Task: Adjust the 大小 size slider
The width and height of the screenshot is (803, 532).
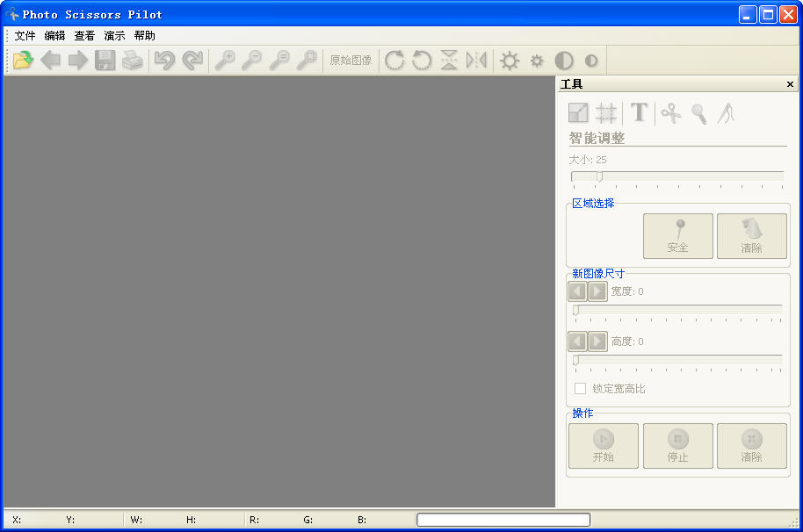Action: (677, 177)
